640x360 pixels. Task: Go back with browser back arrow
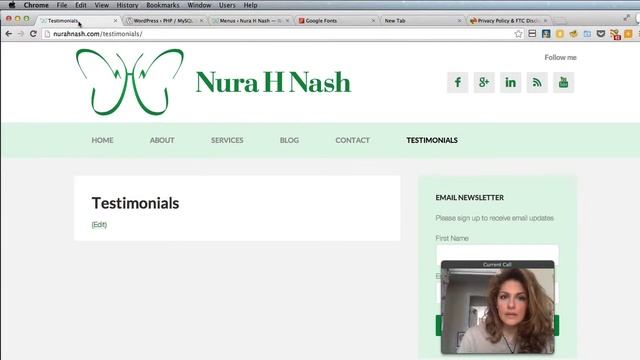(x=9, y=34)
